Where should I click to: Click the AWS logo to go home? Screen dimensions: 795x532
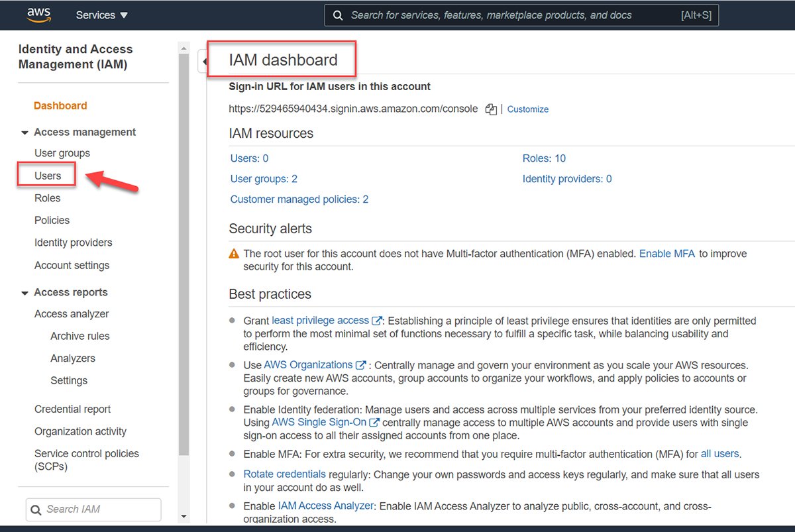click(38, 15)
